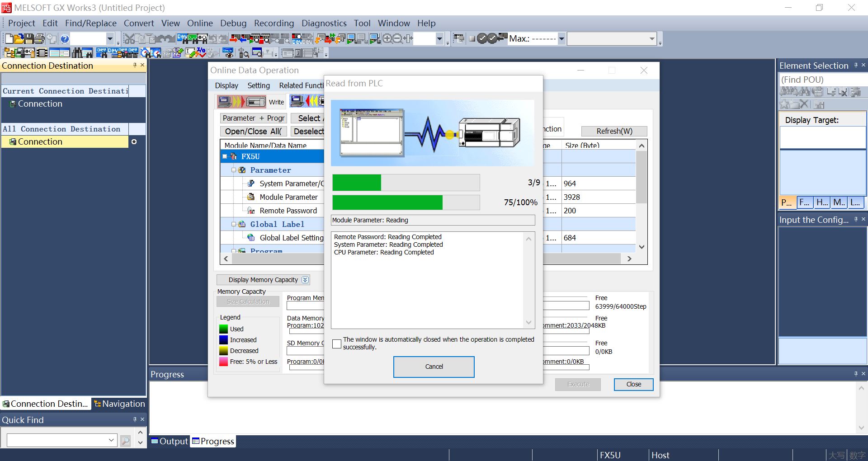Screen dimensions: 868x461
Task: Click the Save project icon
Action: (x=29, y=39)
